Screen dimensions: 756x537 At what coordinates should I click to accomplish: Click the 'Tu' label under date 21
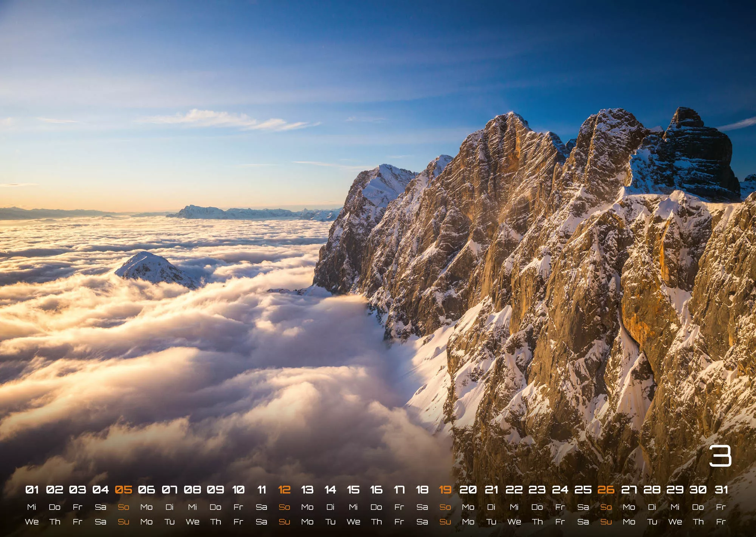pyautogui.click(x=491, y=522)
